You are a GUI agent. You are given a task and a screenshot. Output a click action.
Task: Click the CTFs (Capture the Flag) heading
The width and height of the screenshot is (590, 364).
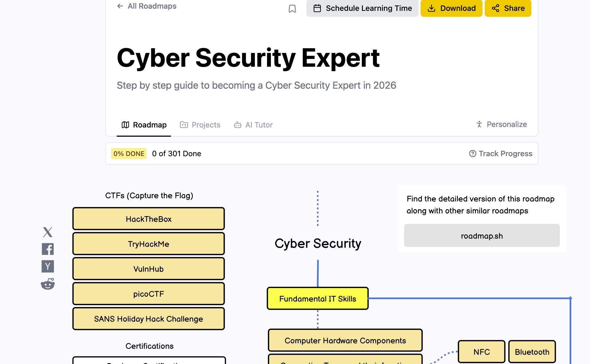[x=149, y=196]
